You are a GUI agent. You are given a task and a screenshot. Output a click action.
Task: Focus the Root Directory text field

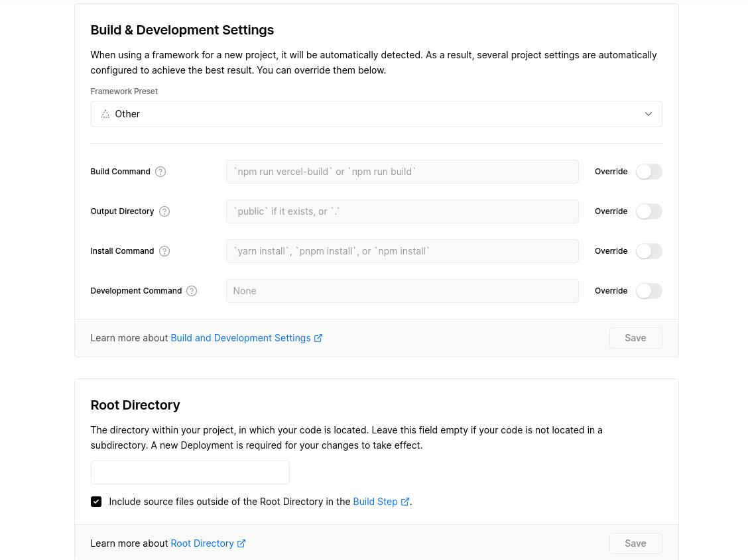190,473
